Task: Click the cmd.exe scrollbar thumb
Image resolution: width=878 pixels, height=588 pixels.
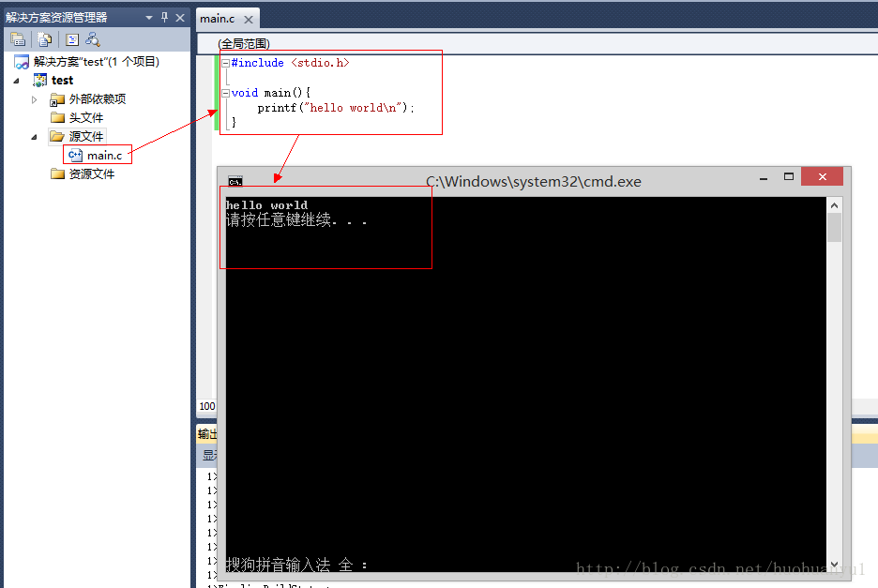Action: coord(834,227)
